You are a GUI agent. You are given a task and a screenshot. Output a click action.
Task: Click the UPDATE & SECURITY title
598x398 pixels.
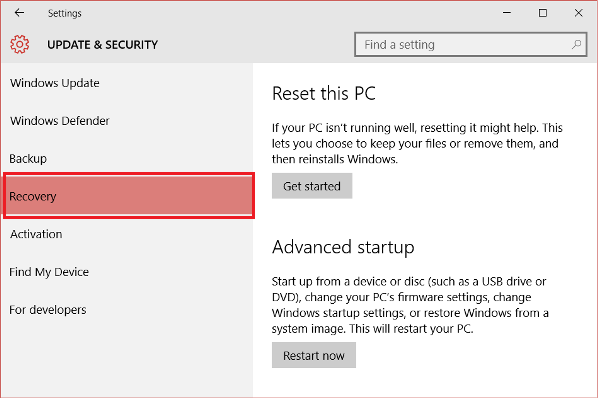102,45
